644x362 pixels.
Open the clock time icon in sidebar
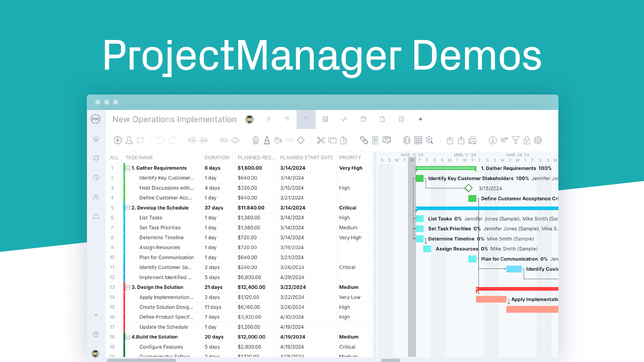point(96,177)
